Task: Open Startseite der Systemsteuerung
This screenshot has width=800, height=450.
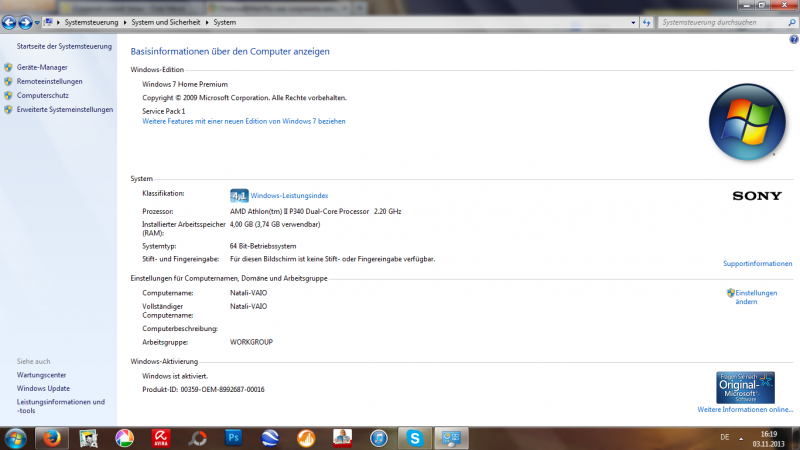Action: [64, 46]
